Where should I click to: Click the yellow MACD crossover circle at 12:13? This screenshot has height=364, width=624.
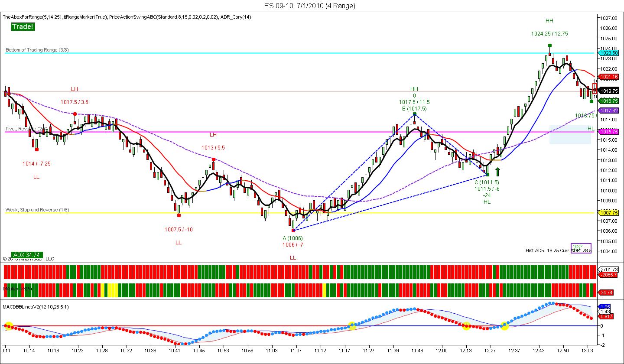coord(466,326)
